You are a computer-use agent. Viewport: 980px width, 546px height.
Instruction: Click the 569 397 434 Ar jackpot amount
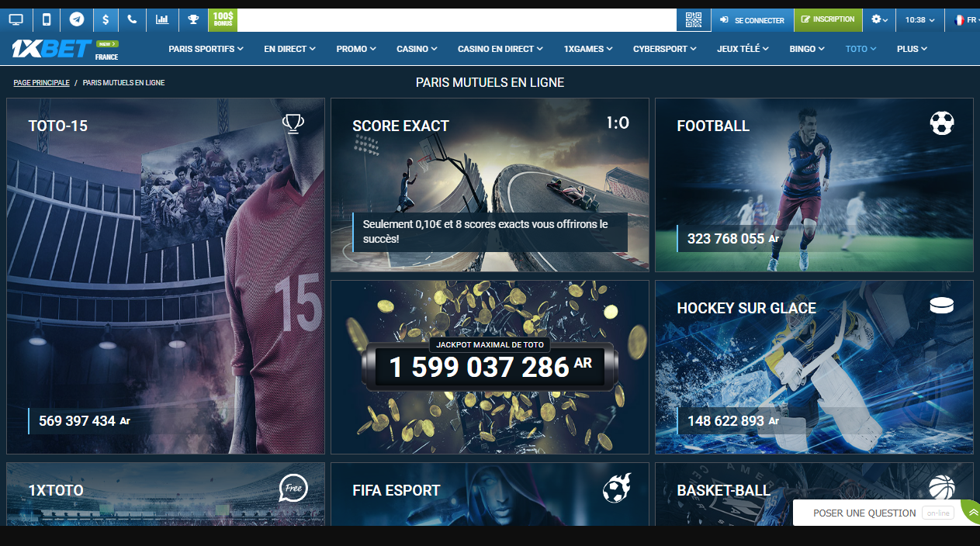click(x=85, y=421)
